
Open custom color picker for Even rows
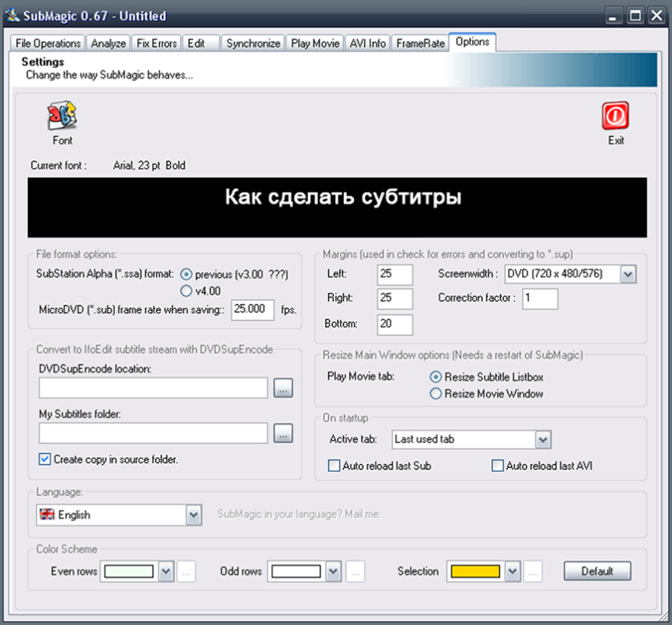[186, 571]
